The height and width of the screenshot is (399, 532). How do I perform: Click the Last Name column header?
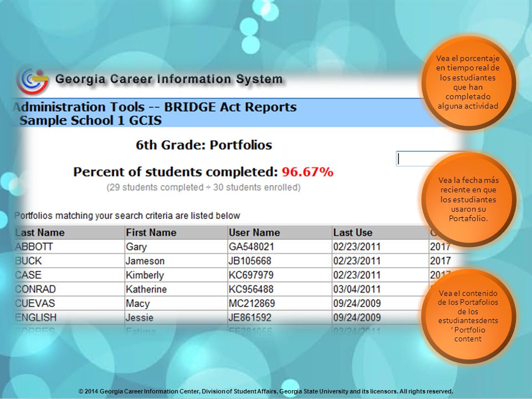click(40, 232)
